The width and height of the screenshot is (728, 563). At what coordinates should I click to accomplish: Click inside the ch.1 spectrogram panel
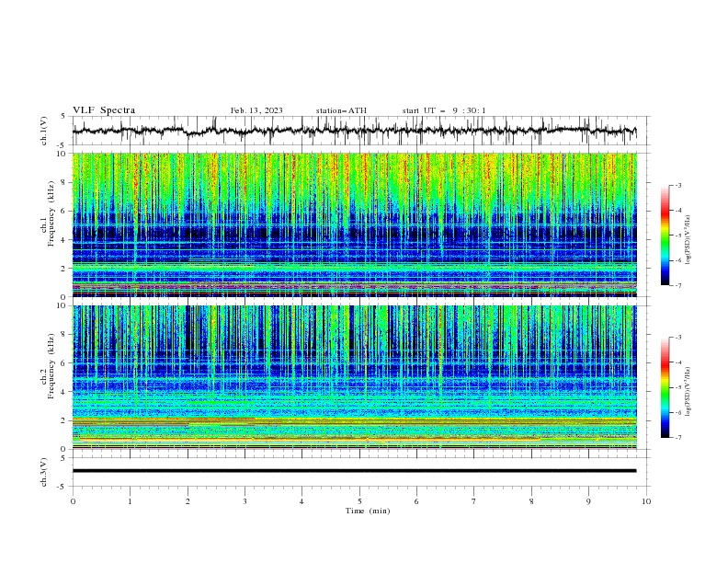tap(354, 224)
